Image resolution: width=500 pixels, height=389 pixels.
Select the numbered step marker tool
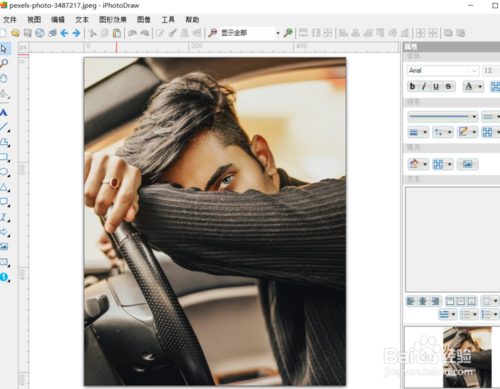pos(4,277)
